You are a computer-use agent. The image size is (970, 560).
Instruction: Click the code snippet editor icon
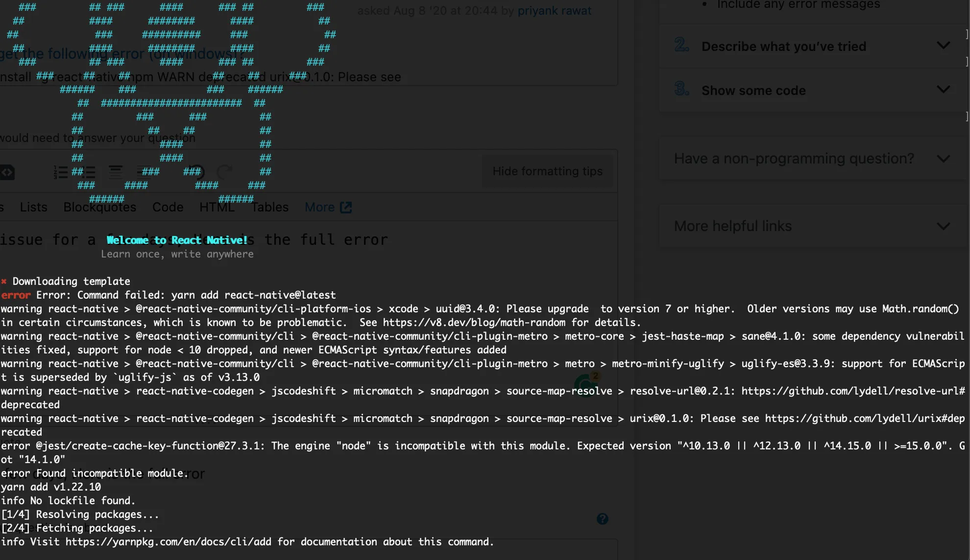(7, 172)
